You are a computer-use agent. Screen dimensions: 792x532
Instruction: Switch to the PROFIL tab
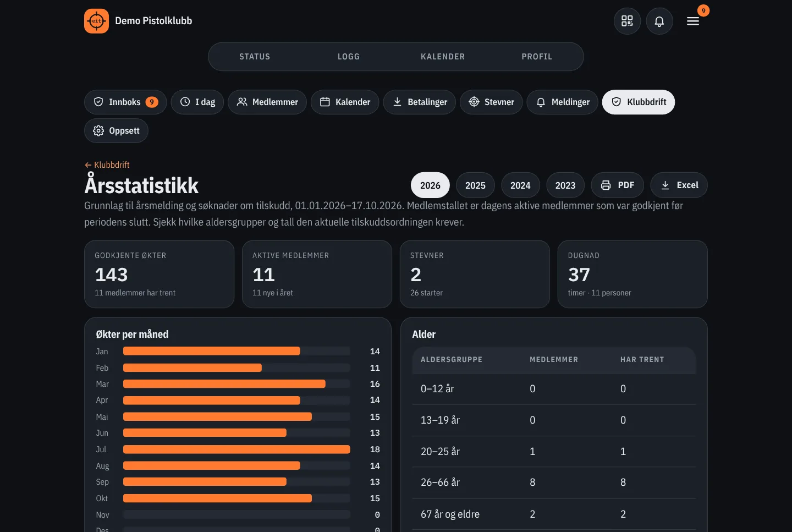(537, 57)
